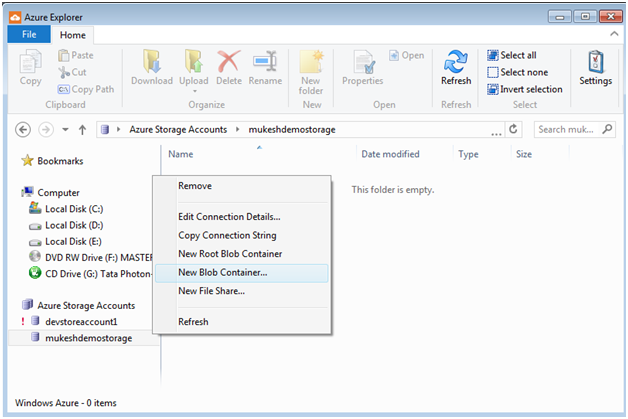Click the Paste button in the ribbon
This screenshot has height=419, width=628.
point(76,55)
